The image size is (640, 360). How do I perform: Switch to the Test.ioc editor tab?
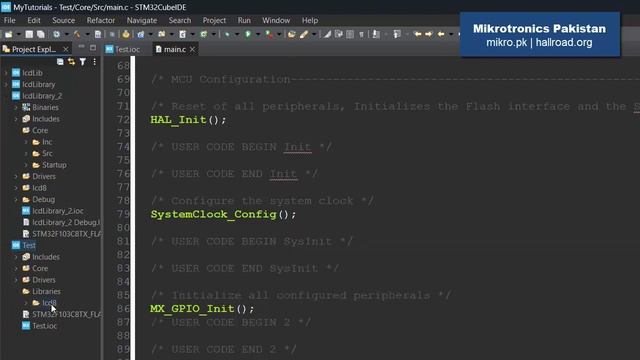(123, 49)
